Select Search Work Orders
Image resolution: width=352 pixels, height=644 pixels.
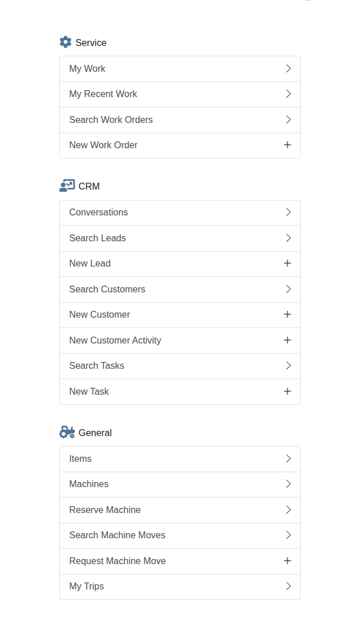tap(180, 120)
